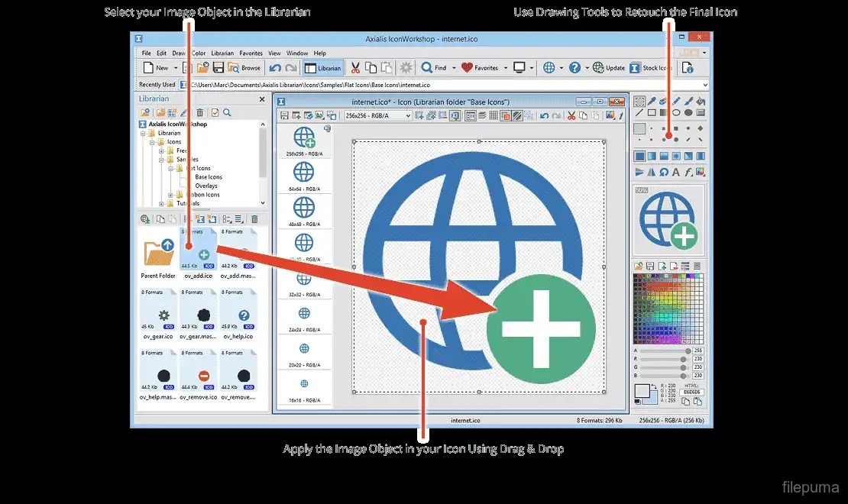Select the Overlays folder in tree
Viewport: 848px width, 504px height.
point(206,186)
